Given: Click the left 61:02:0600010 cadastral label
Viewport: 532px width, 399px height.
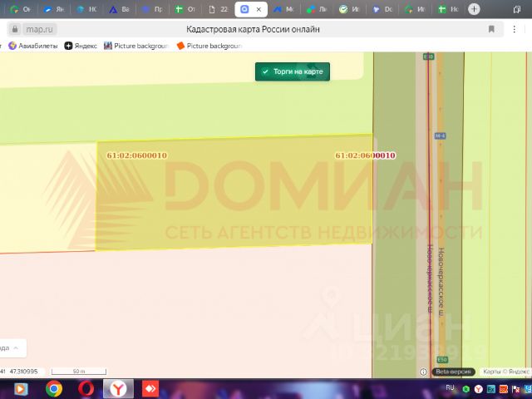Looking at the screenshot, I should (136, 155).
